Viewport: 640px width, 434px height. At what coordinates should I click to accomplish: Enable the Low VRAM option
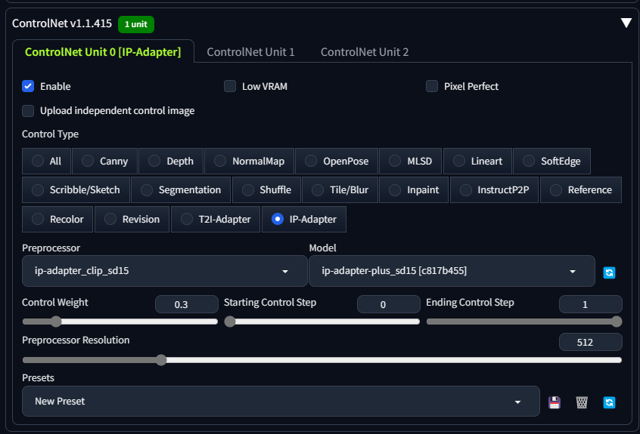(x=230, y=86)
